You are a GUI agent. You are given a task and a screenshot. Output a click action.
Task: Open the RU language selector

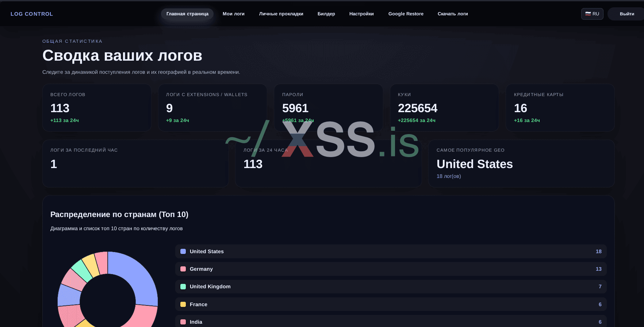click(592, 14)
